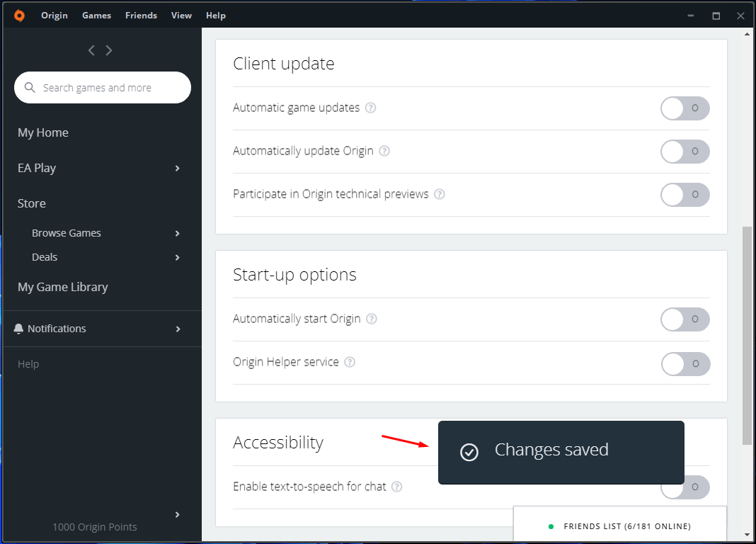Click in the Search games and more field
The image size is (756, 544).
103,87
